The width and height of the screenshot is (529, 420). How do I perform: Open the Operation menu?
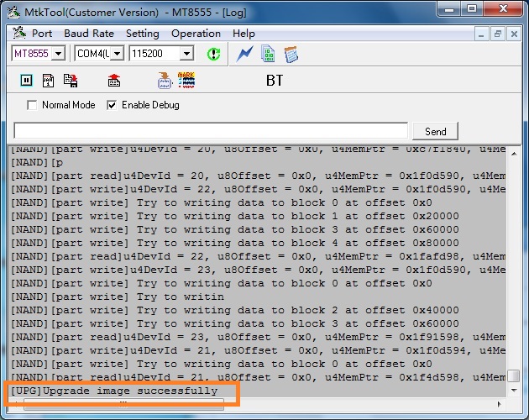pos(196,34)
